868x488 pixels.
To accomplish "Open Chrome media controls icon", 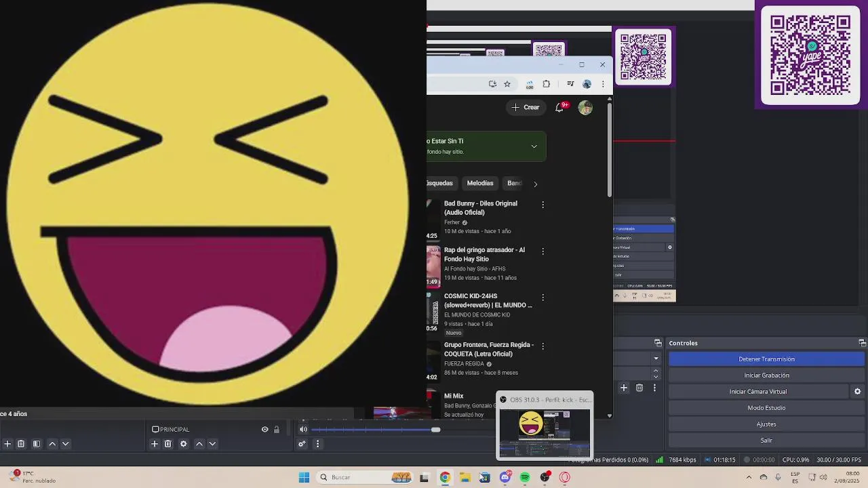I will click(570, 84).
